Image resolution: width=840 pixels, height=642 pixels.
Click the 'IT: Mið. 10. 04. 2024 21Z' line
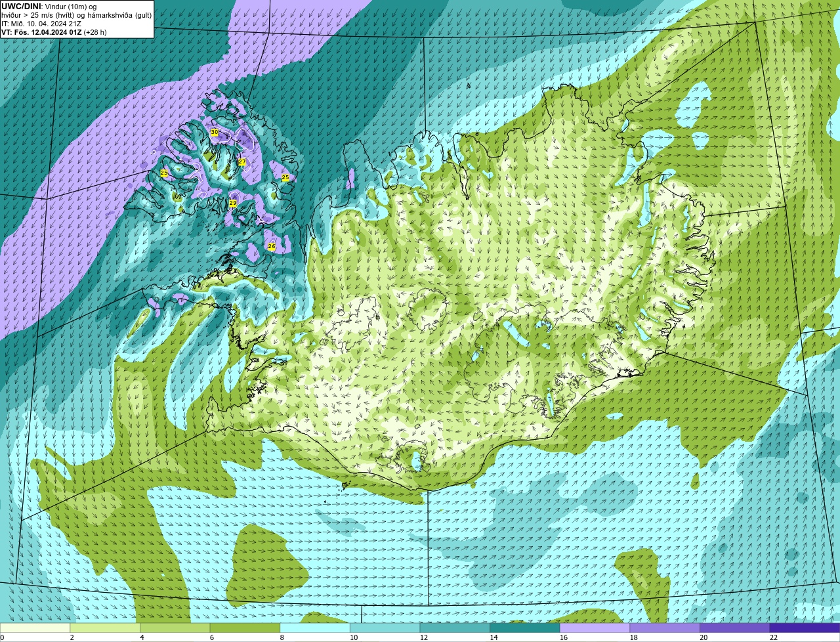pos(41,24)
